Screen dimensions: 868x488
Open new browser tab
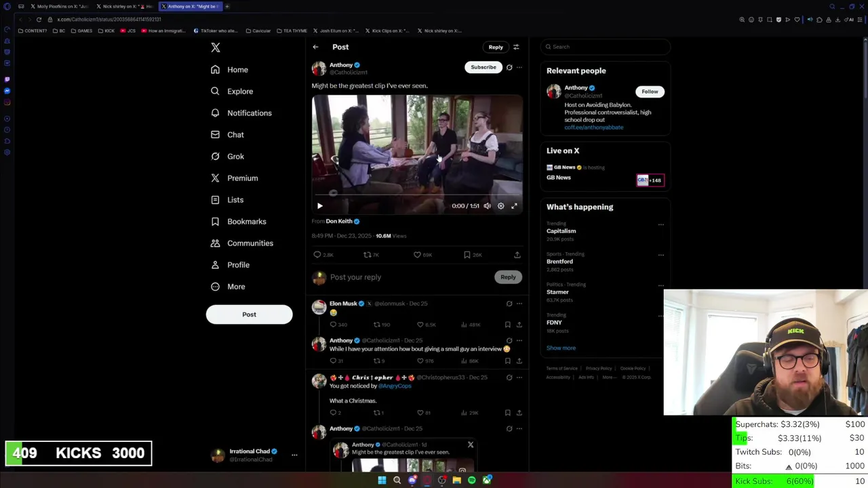(x=227, y=6)
